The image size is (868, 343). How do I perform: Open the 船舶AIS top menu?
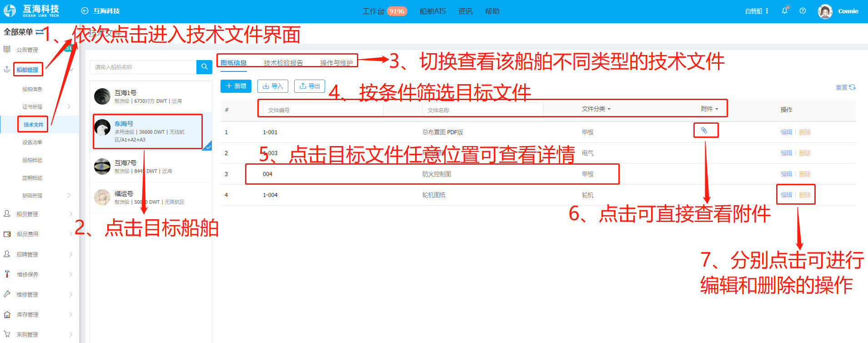[432, 11]
